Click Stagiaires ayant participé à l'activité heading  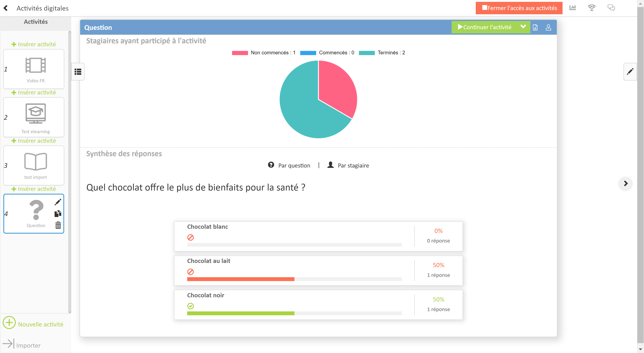[x=146, y=41]
